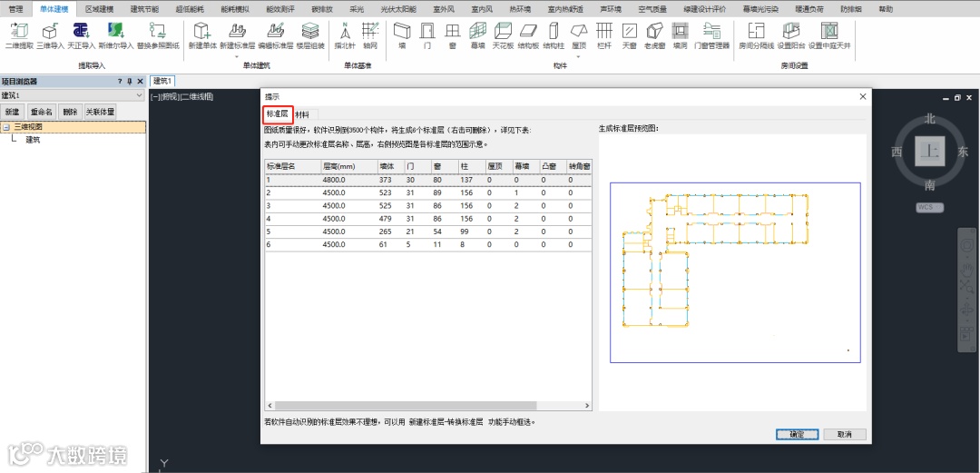Viewport: 980px width, 473px height.
Task: Click the 关联体量 button
Action: 100,112
